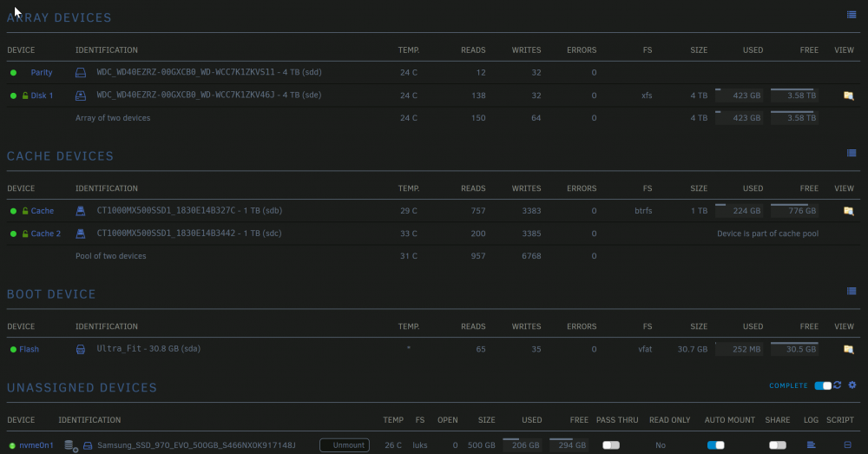Image resolution: width=868 pixels, height=454 pixels.
Task: Open the Flash device settings link
Action: 30,349
